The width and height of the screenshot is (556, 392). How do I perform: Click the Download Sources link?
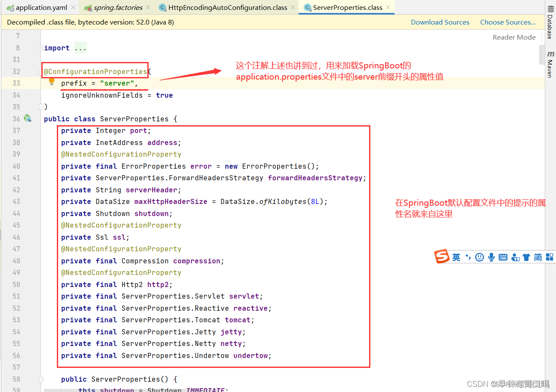pos(440,22)
